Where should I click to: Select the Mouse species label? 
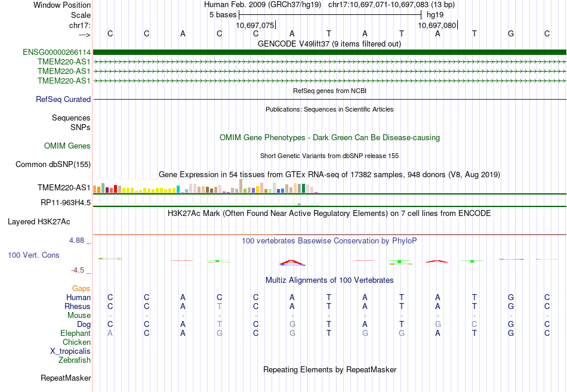pos(79,316)
